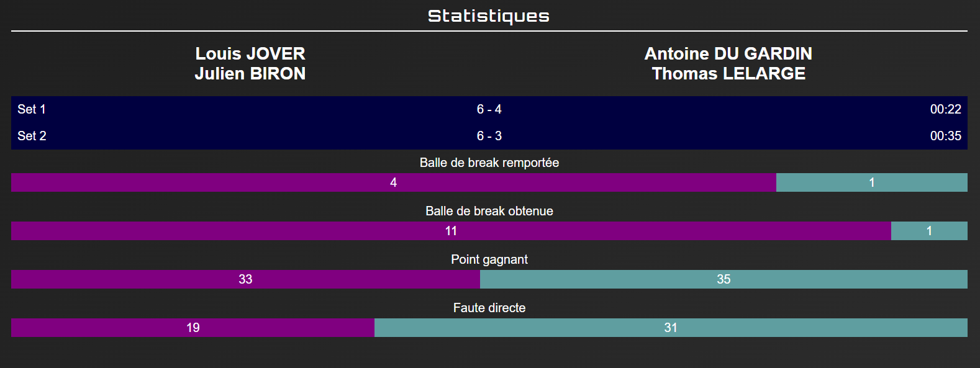980x368 pixels.
Task: Select the purple winners bar showing 33
Action: point(245,279)
